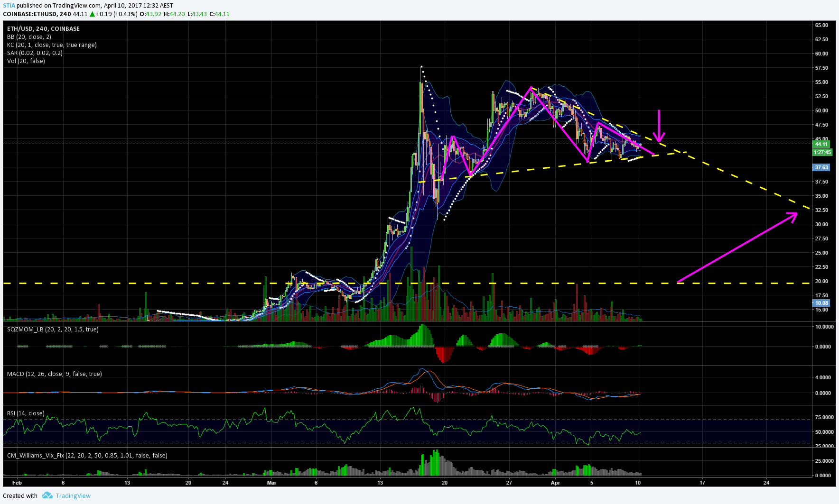Click the 'Created with' footer text

[x=20, y=496]
